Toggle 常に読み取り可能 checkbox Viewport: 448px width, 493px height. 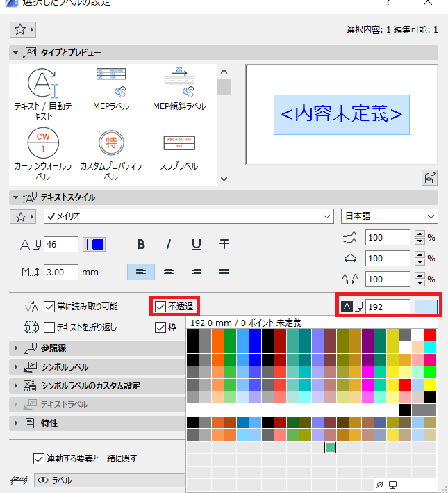(49, 307)
